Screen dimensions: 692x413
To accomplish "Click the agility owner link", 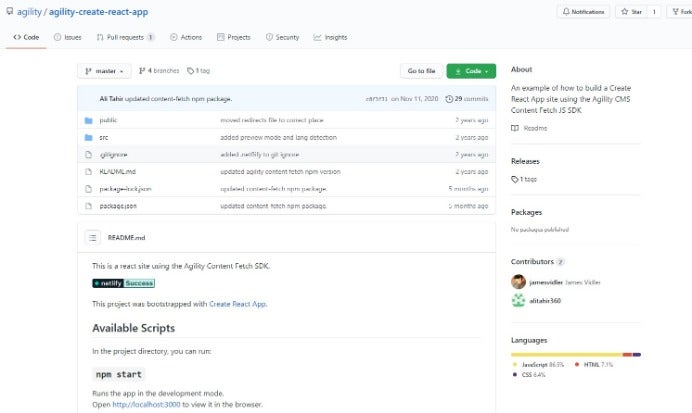I will point(29,12).
